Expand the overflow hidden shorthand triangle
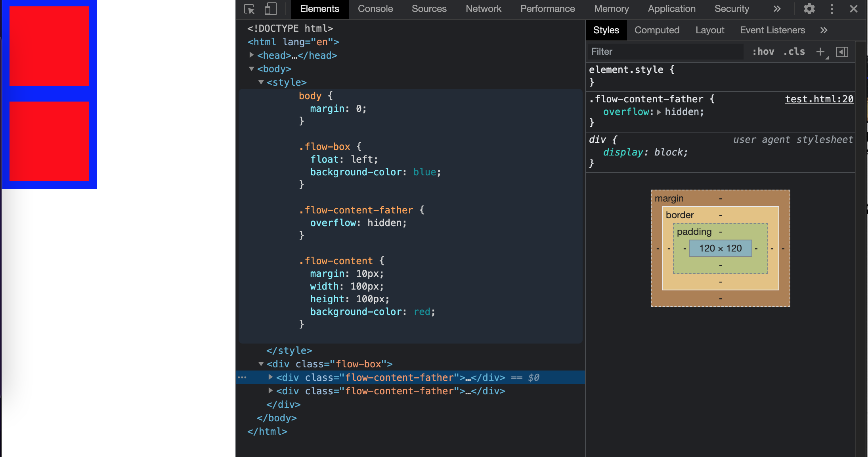 pyautogui.click(x=659, y=112)
